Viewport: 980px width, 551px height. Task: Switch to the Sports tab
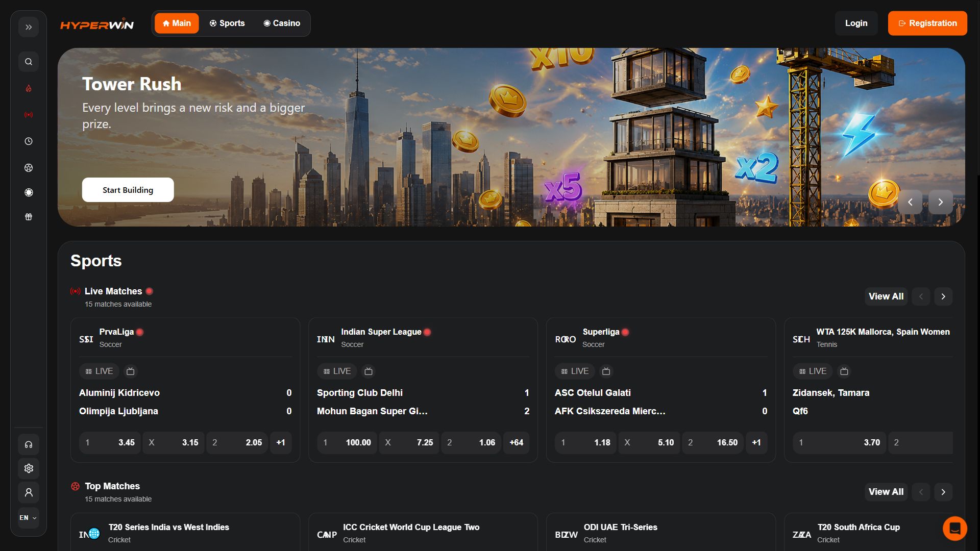(227, 23)
